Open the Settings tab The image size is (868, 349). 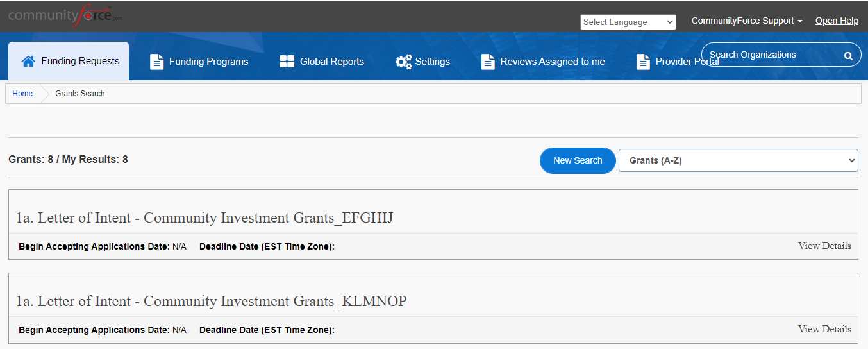pyautogui.click(x=422, y=62)
